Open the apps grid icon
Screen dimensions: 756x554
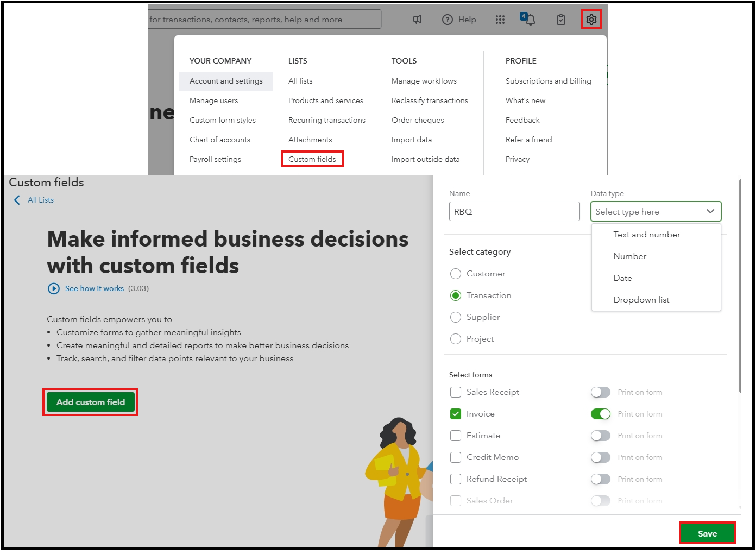coord(500,20)
